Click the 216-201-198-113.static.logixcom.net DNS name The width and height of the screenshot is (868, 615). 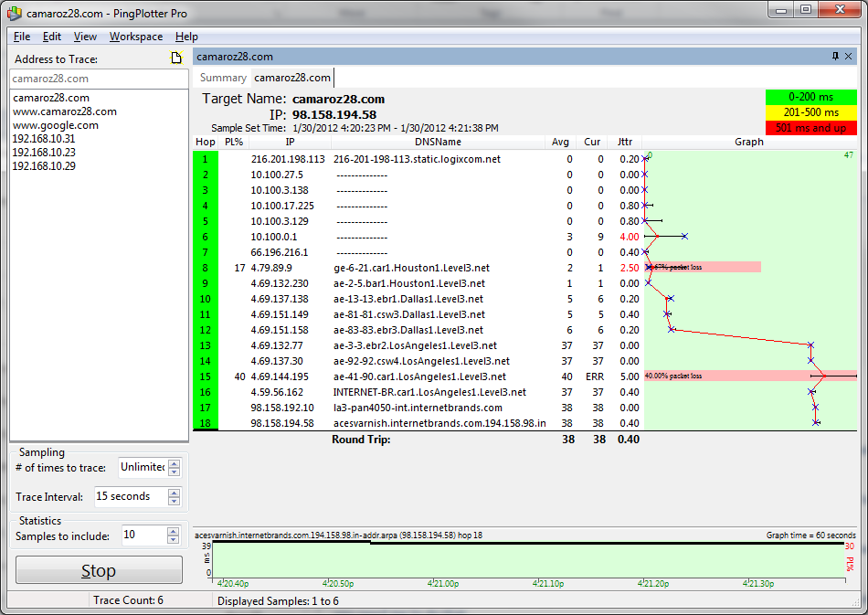click(x=417, y=159)
